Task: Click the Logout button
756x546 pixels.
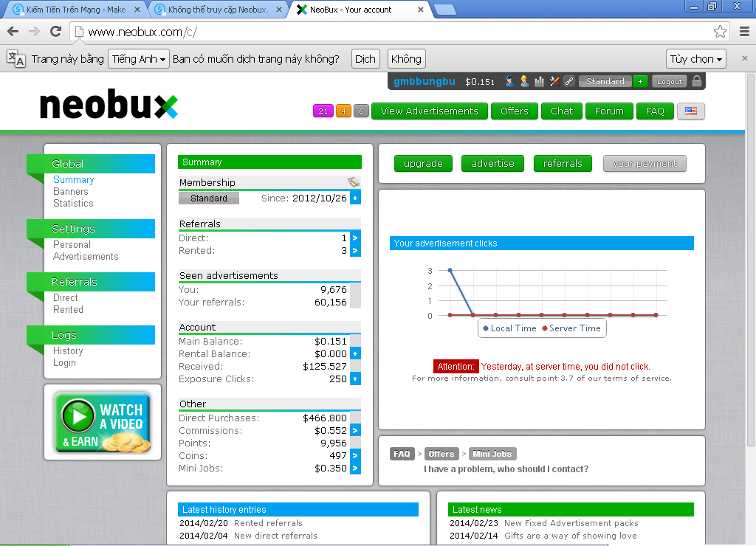Action: [670, 81]
